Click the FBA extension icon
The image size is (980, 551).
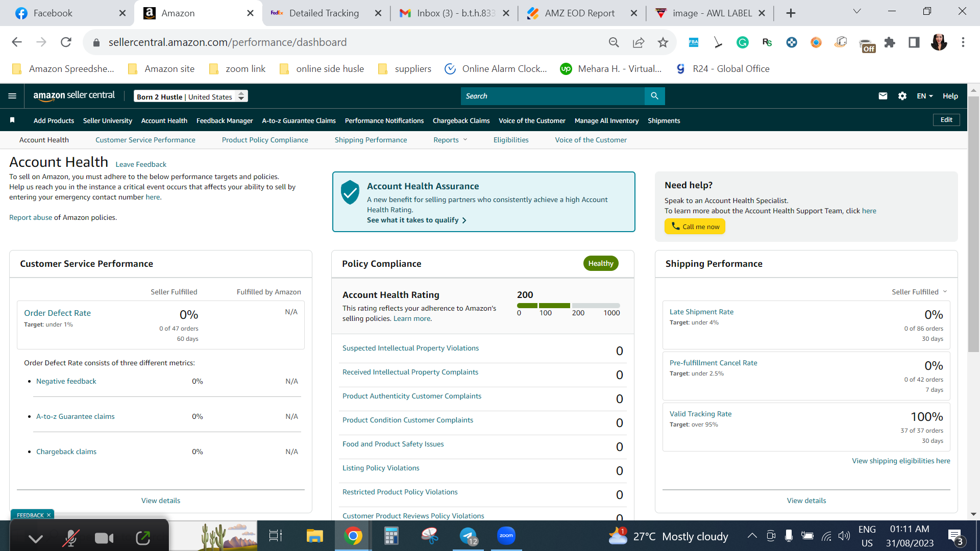click(694, 42)
